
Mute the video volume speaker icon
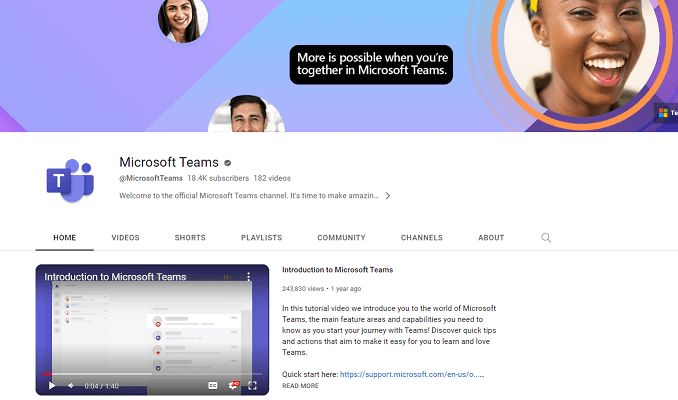point(71,385)
